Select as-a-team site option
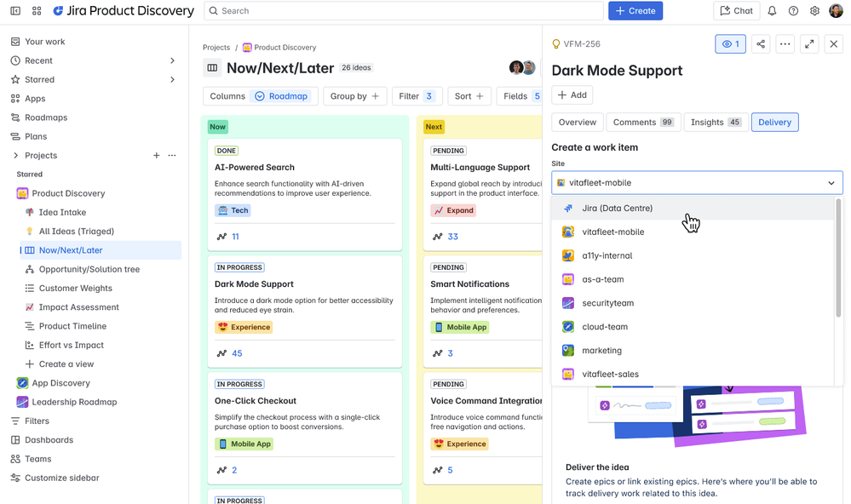 [693, 279]
